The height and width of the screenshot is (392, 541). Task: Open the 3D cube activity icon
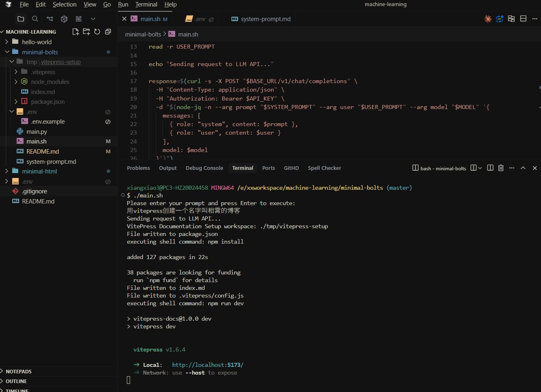tap(64, 19)
